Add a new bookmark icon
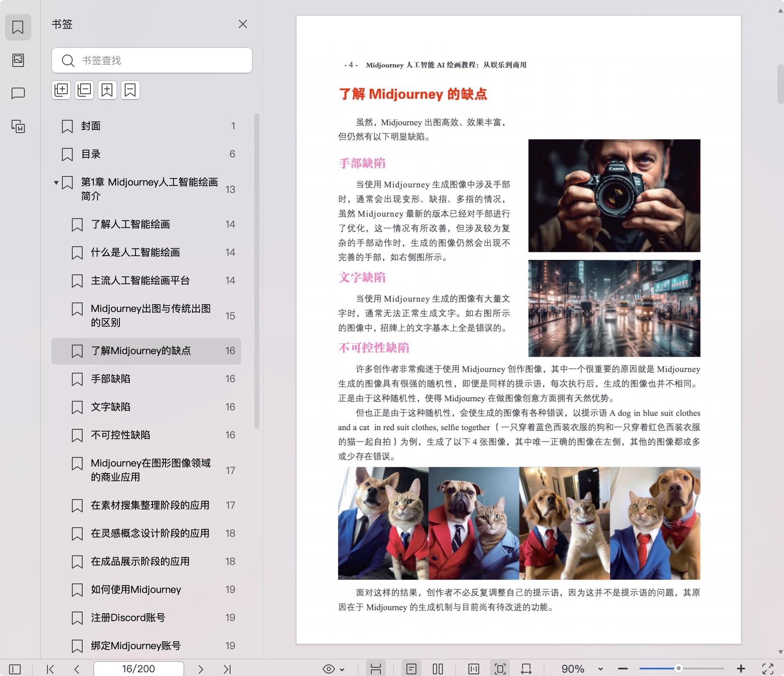 tap(107, 90)
